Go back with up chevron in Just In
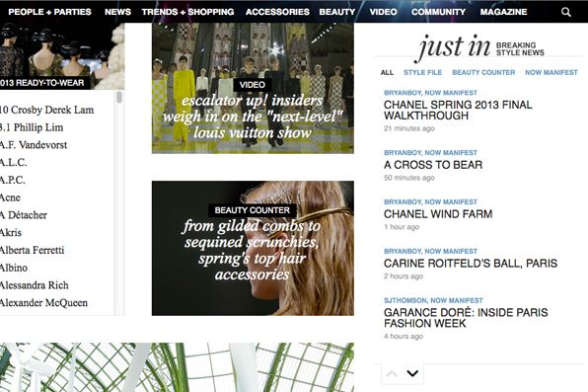This screenshot has height=392, width=588. (392, 373)
